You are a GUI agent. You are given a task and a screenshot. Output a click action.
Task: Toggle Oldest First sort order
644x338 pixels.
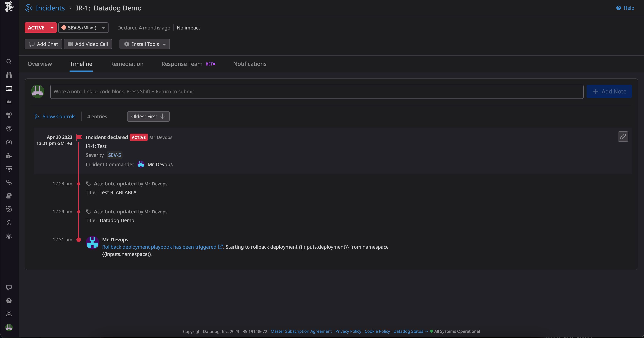click(x=148, y=116)
